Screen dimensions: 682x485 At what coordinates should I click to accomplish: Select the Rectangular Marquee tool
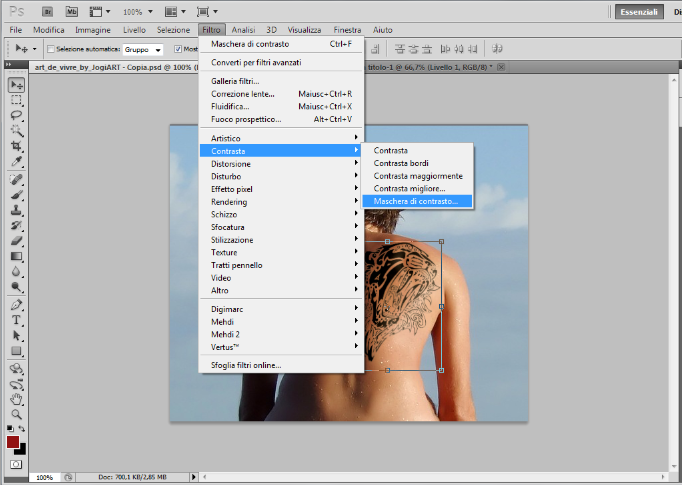point(16,100)
